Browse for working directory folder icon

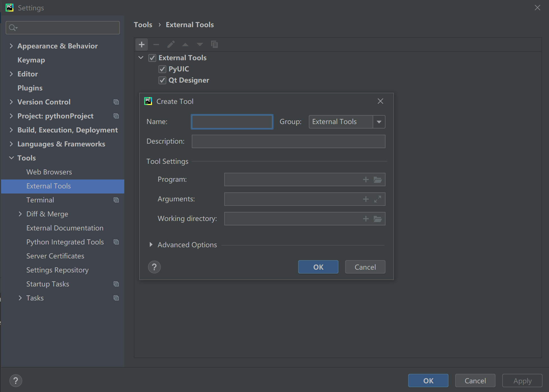tap(378, 219)
